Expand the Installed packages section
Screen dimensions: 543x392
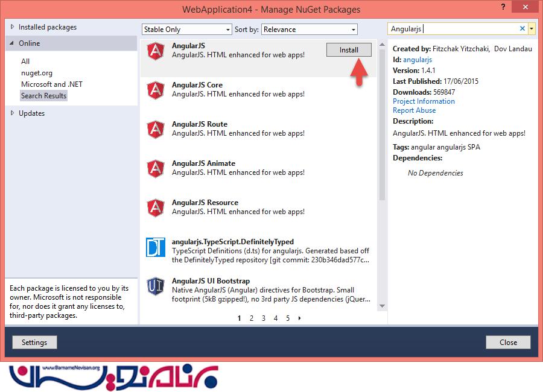(x=13, y=27)
